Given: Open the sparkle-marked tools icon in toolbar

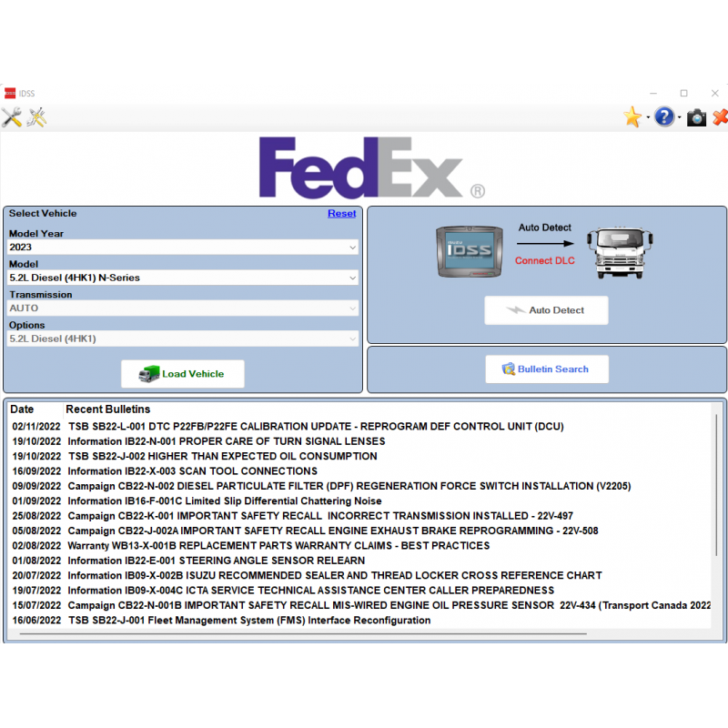Looking at the screenshot, I should point(36,117).
